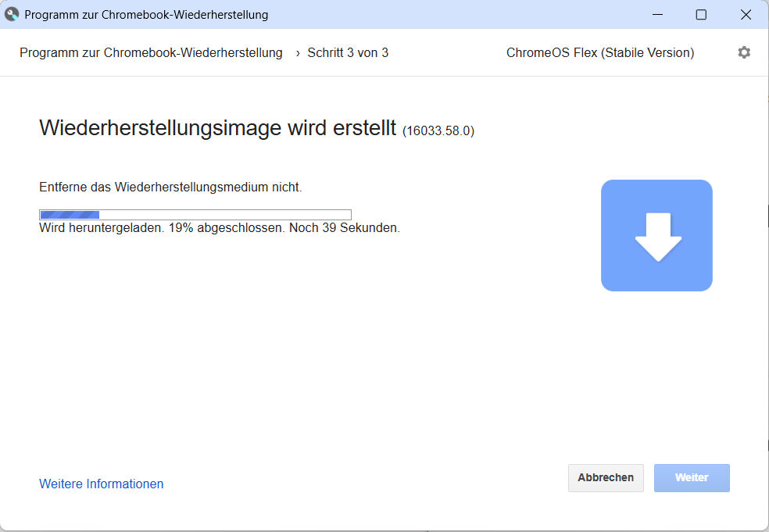Viewport: 769px width, 532px height.
Task: Minimize the recovery tool window
Action: pyautogui.click(x=658, y=15)
